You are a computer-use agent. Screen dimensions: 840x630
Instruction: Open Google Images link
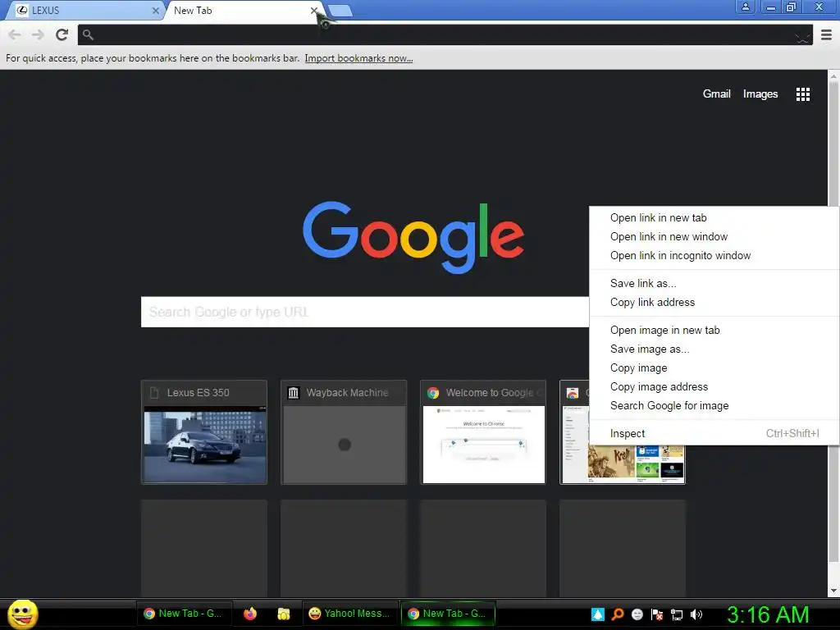pos(760,94)
